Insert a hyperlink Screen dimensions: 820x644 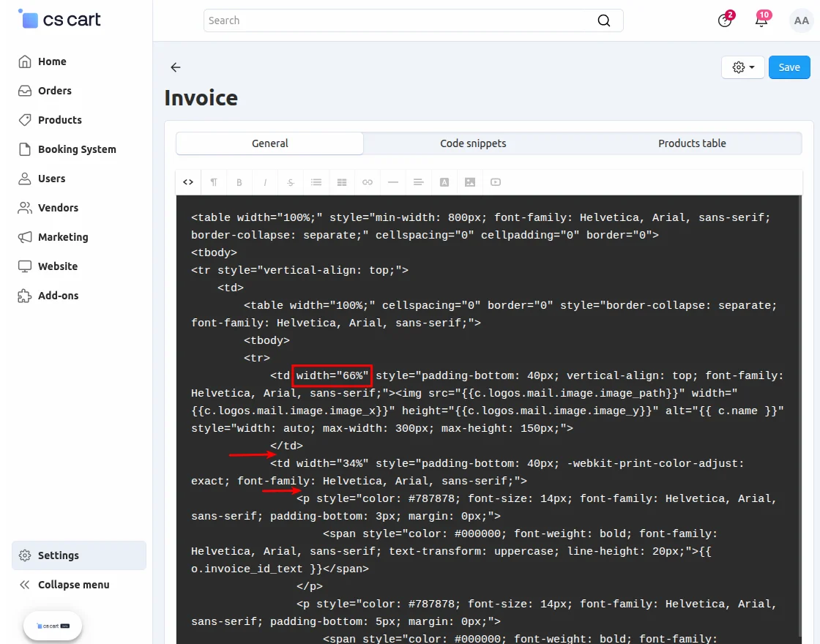[368, 182]
